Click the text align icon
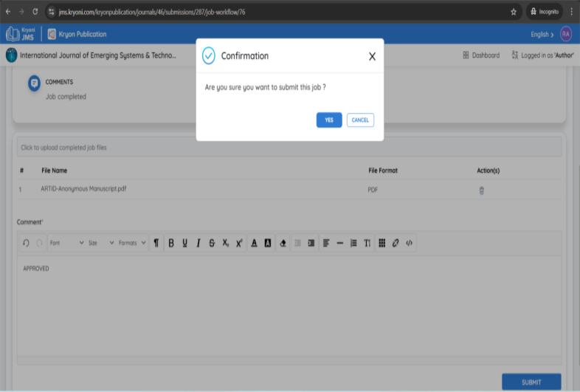This screenshot has height=392, width=580. click(326, 243)
